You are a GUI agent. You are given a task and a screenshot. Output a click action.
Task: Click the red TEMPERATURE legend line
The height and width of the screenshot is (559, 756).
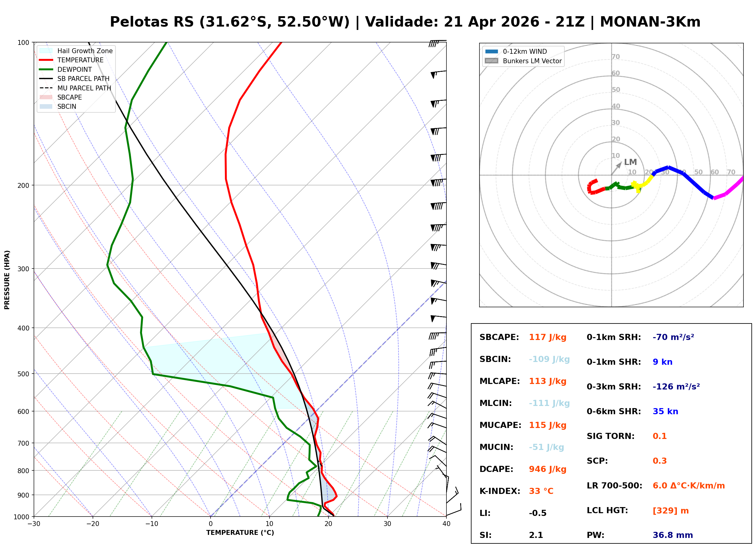coord(46,60)
